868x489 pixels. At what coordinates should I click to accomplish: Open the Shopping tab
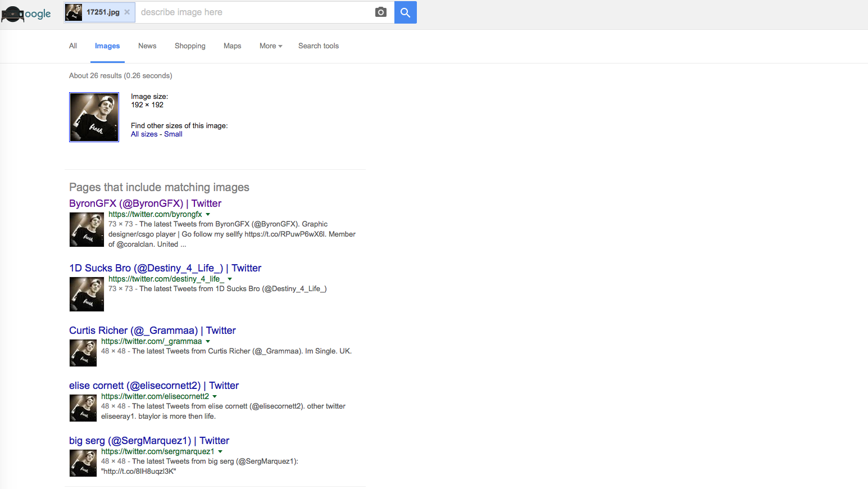190,46
